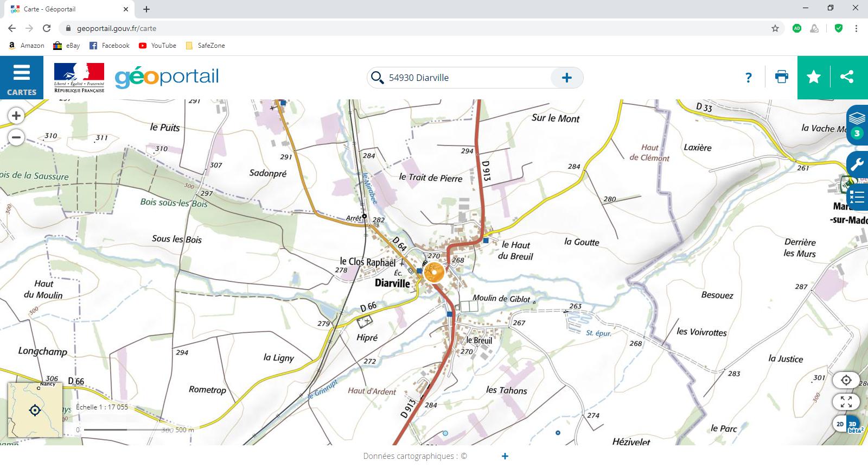The width and height of the screenshot is (868, 467).
Task: Click the Diarville town label on map
Action: click(x=392, y=283)
